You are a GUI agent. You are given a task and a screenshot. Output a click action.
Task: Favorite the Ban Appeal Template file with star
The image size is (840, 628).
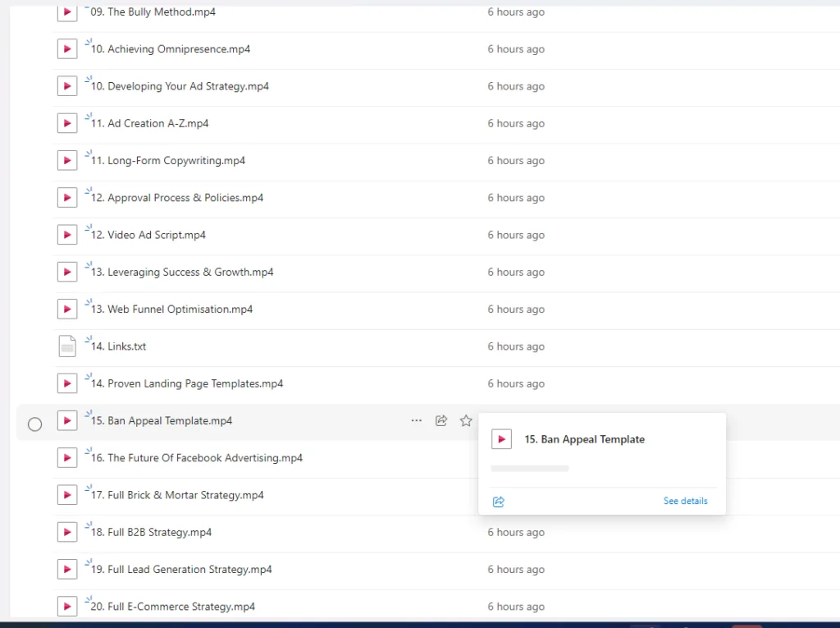coord(466,421)
